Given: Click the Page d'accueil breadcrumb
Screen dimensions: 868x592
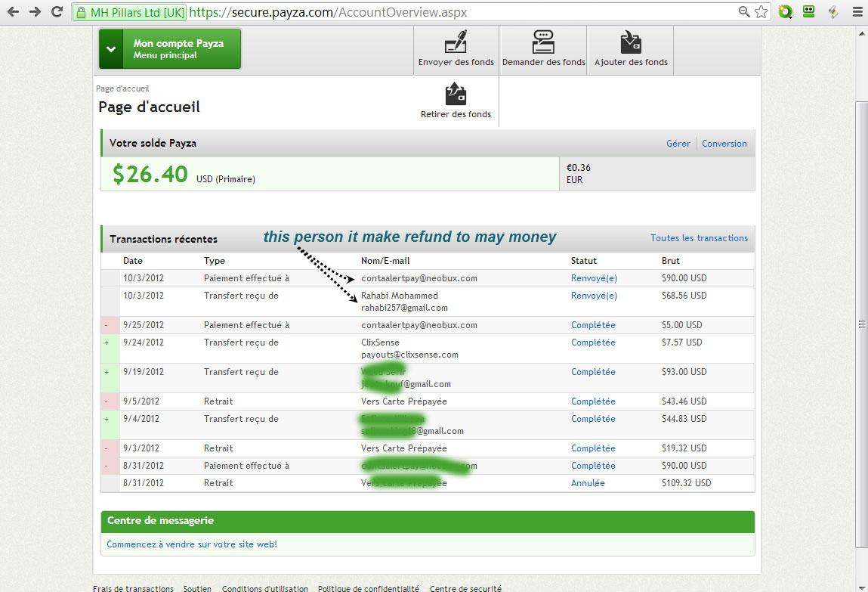Looking at the screenshot, I should pyautogui.click(x=122, y=88).
